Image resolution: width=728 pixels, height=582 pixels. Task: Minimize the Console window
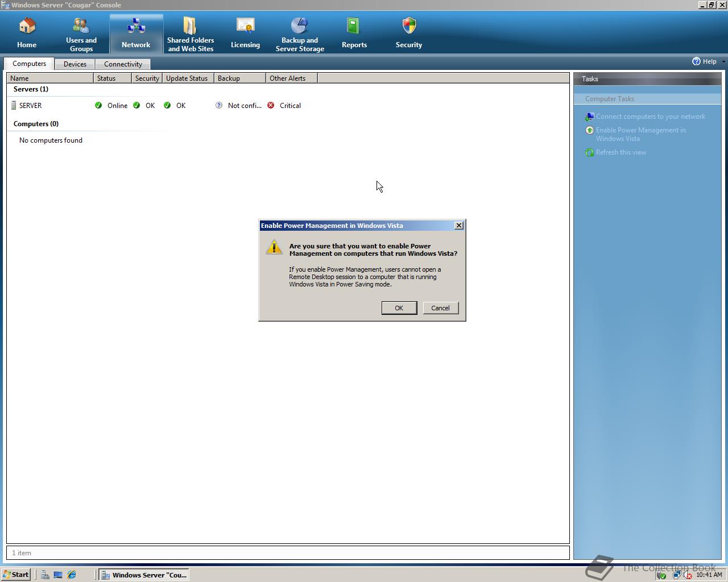pos(702,5)
